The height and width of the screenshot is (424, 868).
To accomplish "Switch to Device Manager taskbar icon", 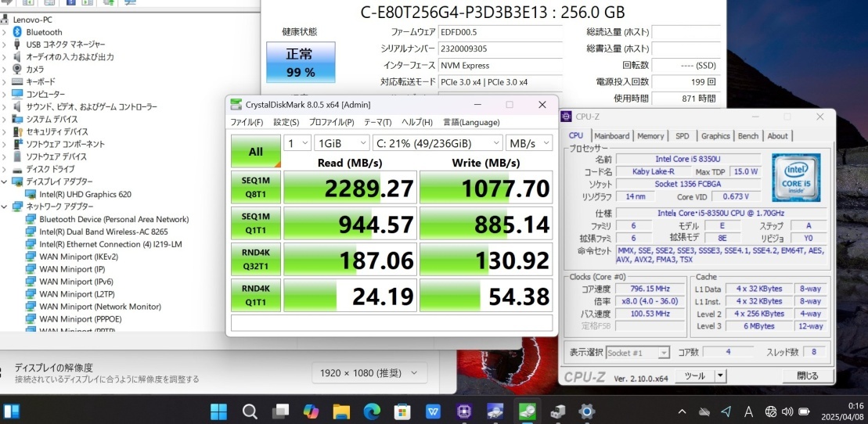I will click(556, 411).
